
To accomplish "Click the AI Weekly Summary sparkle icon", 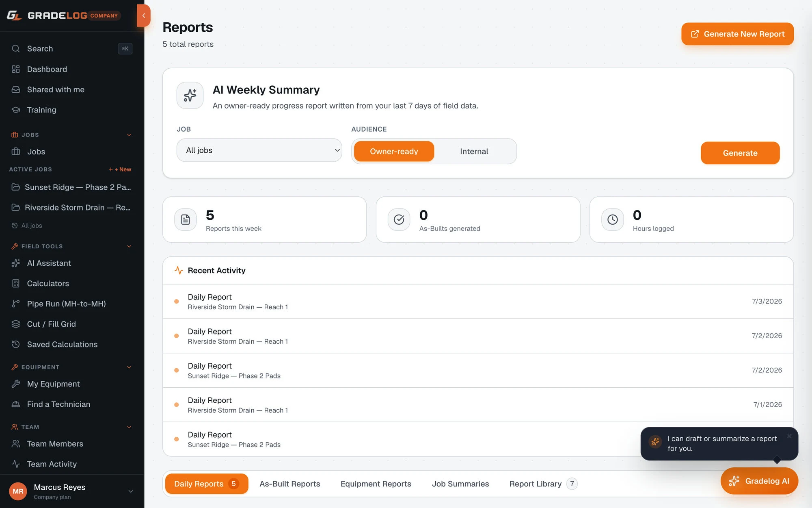I will pyautogui.click(x=190, y=96).
